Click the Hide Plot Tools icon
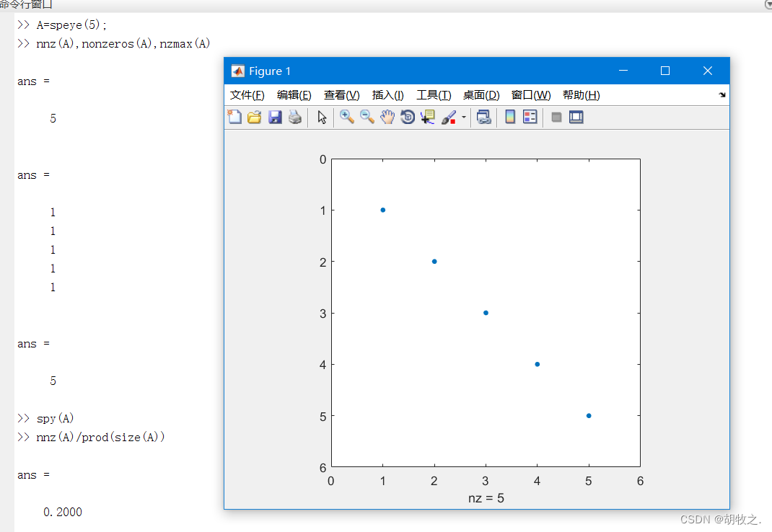 click(556, 117)
